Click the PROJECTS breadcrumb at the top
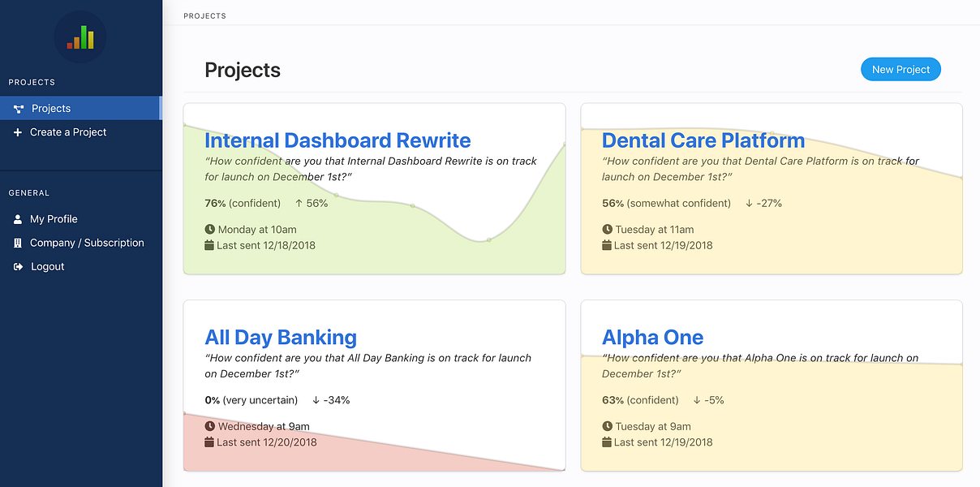 [204, 15]
